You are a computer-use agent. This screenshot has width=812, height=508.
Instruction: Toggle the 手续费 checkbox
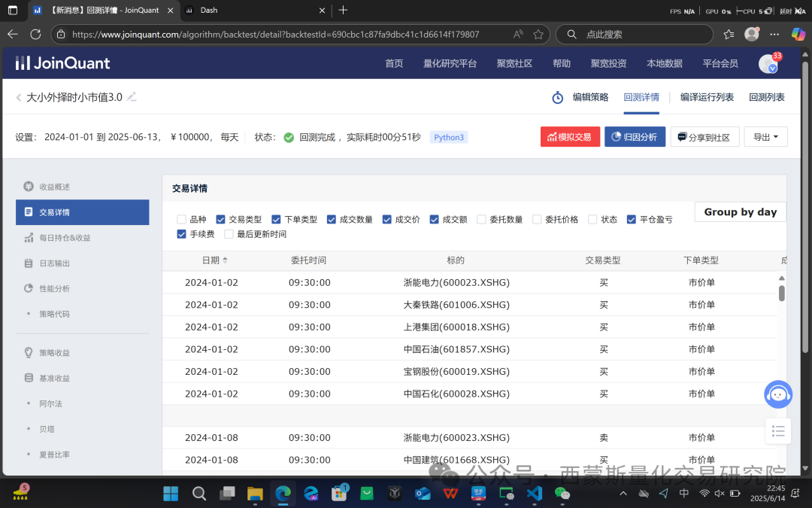click(181, 234)
